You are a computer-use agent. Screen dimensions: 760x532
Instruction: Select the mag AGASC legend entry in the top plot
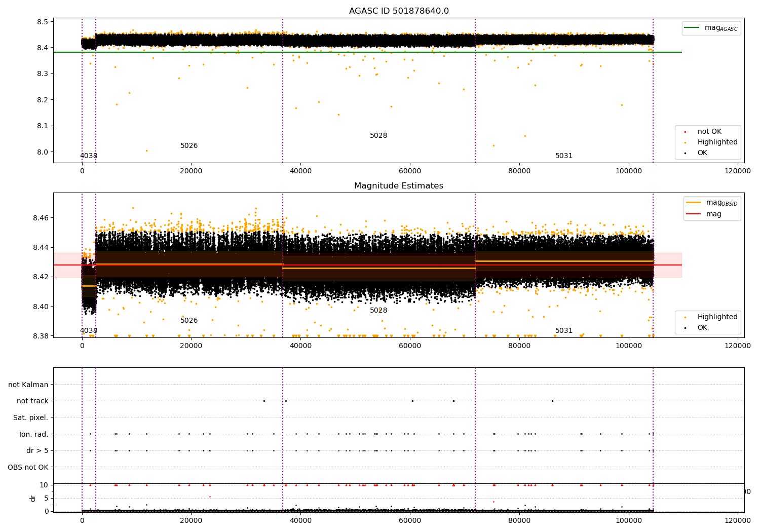tap(712, 28)
